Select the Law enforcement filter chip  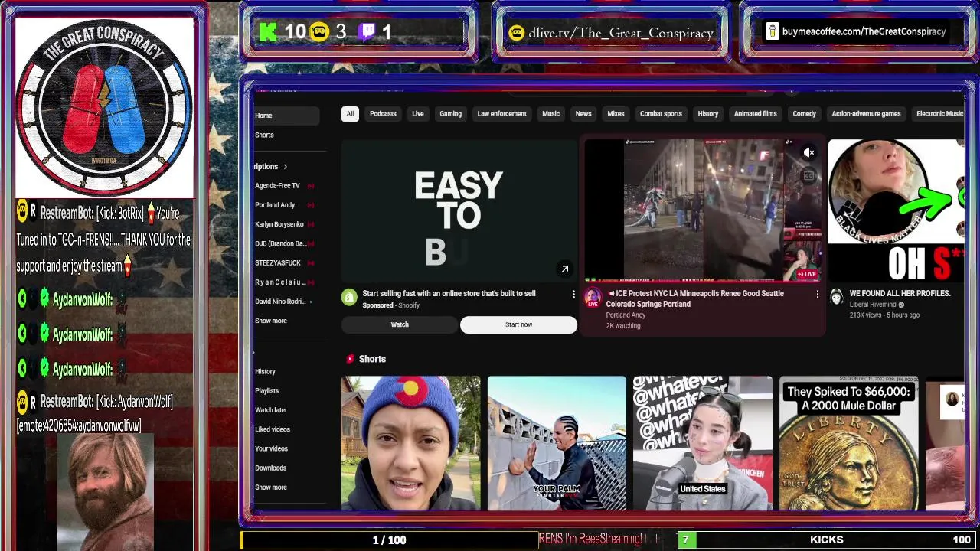coord(501,113)
